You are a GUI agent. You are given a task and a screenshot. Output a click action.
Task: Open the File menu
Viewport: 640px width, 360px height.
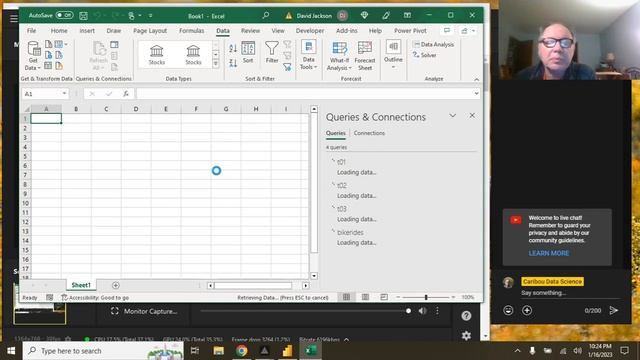[x=31, y=31]
